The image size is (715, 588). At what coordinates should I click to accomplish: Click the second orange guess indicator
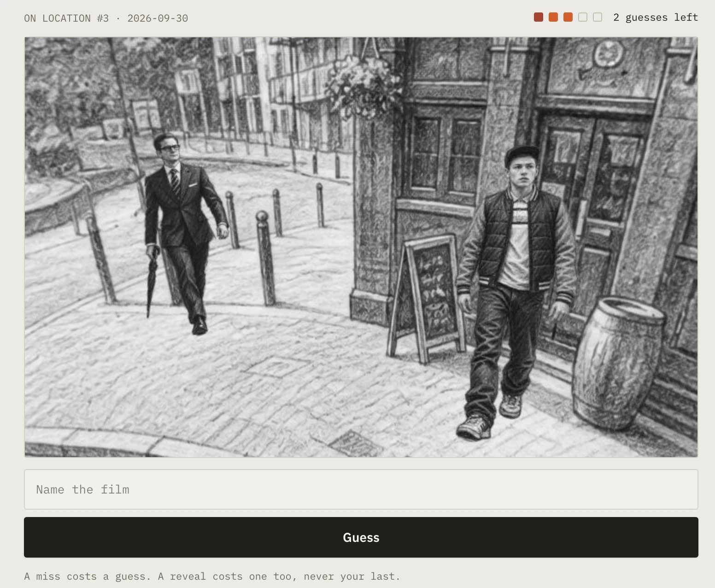553,17
